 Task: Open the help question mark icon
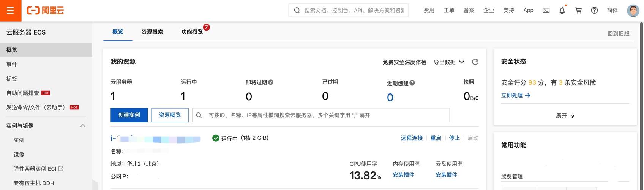(595, 10)
